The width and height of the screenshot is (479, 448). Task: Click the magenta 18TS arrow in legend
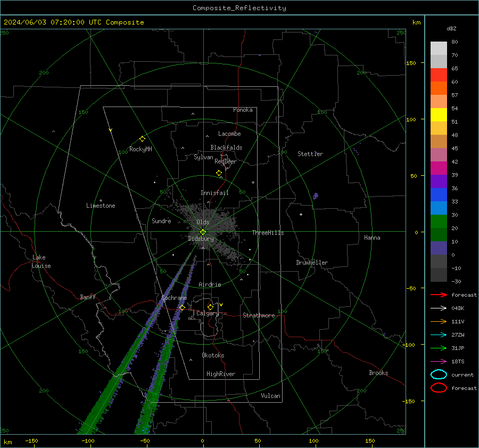point(439,362)
